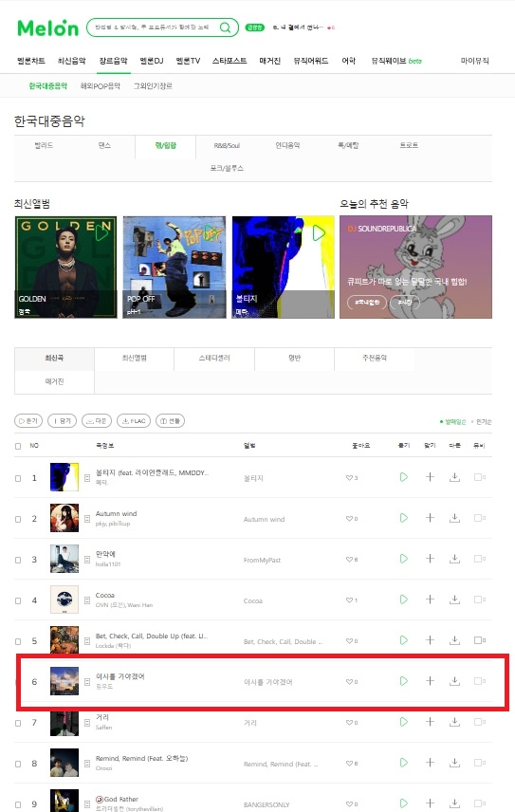
Task: Check the select-all checkbox in header
Action: [x=18, y=446]
